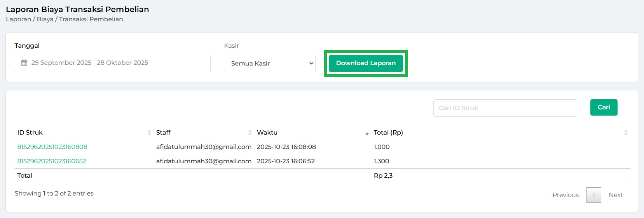Toggle the Waktu column sort arrow
644x218 pixels.
tap(367, 133)
